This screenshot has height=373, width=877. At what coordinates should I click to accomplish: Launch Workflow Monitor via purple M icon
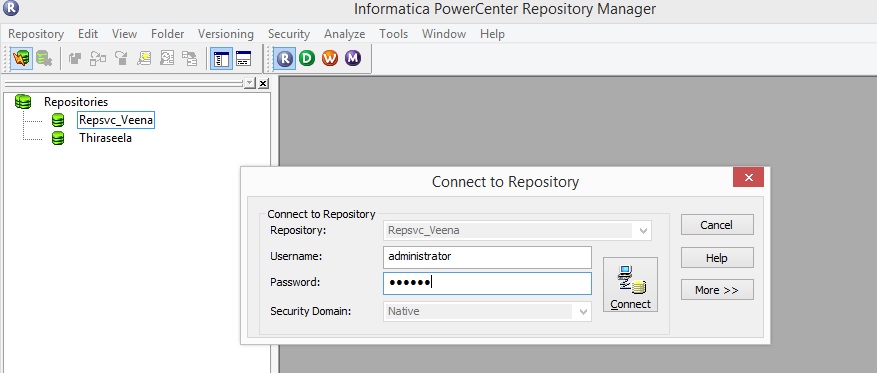pyautogui.click(x=353, y=58)
